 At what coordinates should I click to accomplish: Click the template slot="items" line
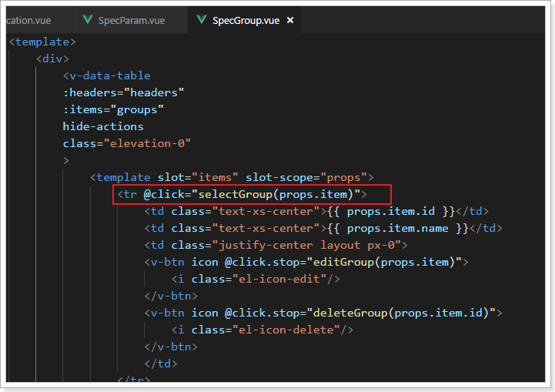tap(231, 177)
